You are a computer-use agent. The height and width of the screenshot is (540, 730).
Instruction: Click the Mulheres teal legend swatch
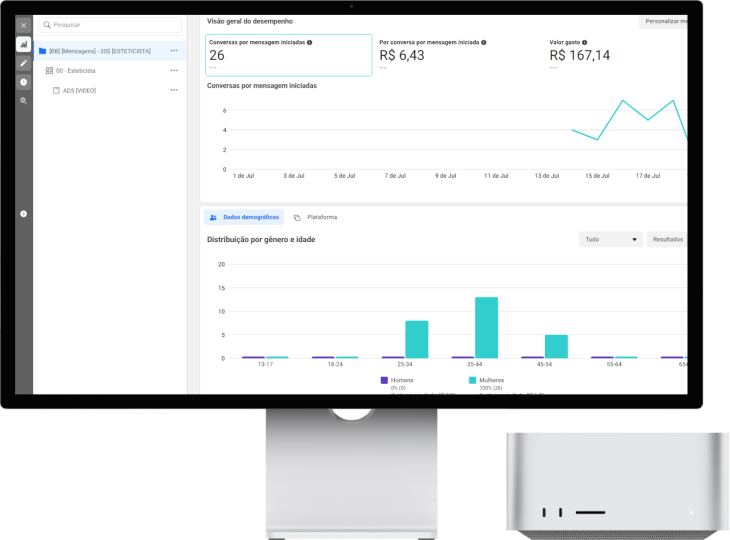coord(473,380)
